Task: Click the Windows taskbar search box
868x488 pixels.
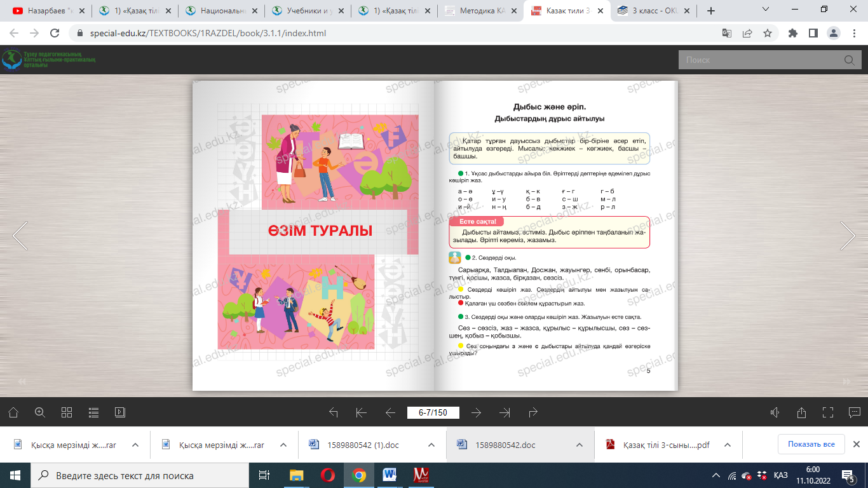Action: click(139, 475)
